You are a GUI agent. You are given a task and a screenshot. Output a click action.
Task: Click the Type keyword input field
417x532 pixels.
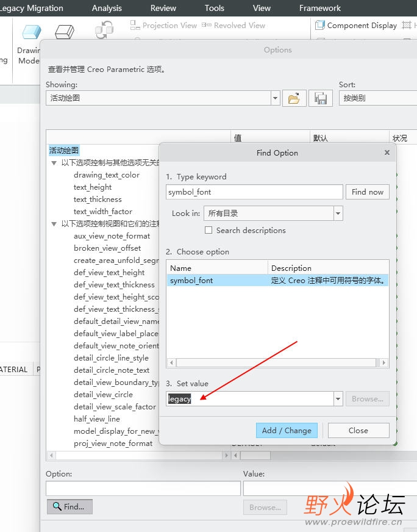click(255, 192)
